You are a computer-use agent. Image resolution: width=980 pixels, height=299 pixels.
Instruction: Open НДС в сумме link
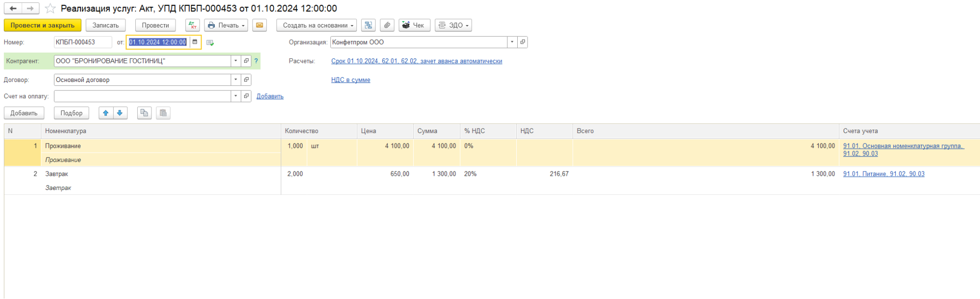coord(351,80)
